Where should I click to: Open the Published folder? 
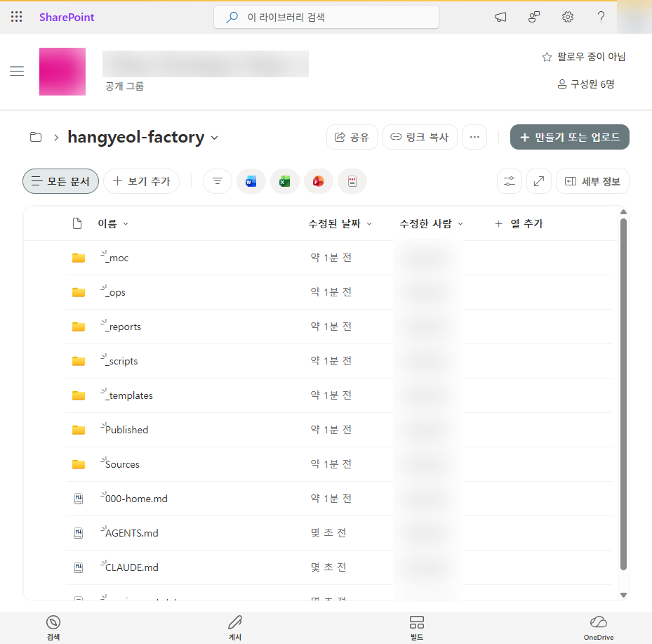(127, 430)
